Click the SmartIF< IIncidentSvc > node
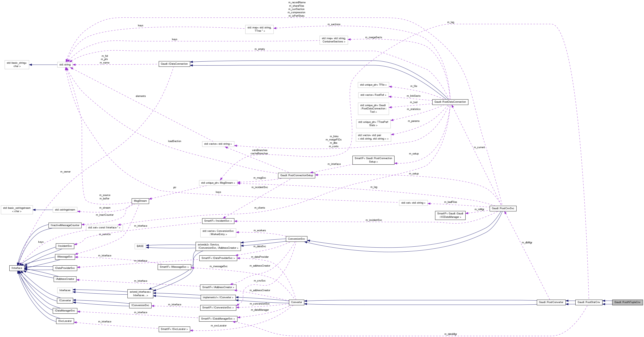 pos(218,221)
